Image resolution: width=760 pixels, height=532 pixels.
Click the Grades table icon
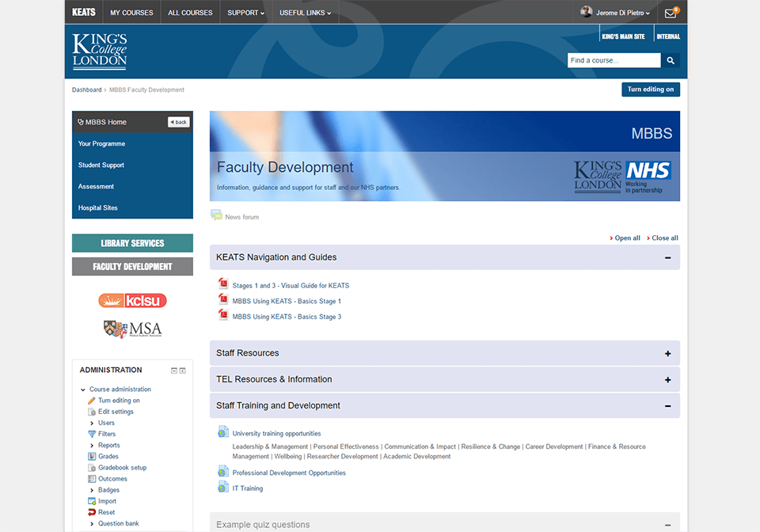coord(92,457)
